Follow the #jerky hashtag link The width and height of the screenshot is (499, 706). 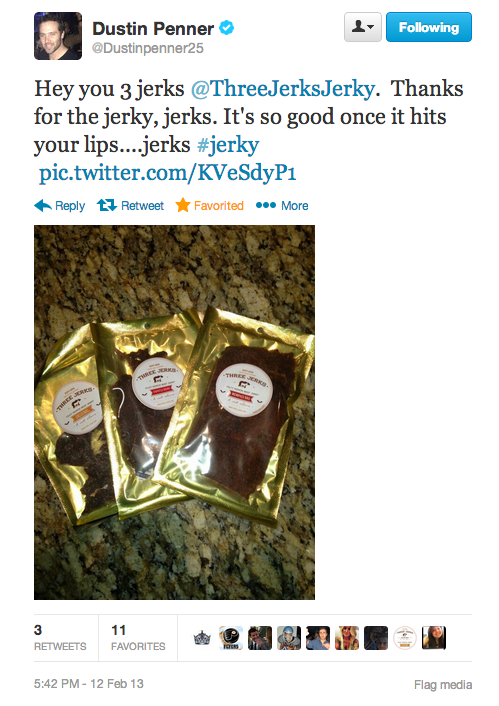click(x=228, y=145)
